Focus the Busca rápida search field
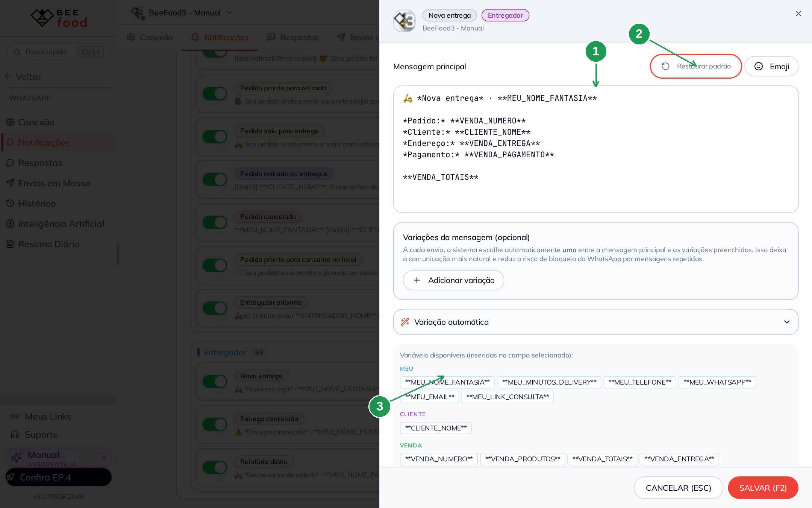This screenshot has width=812, height=508. coord(58,52)
